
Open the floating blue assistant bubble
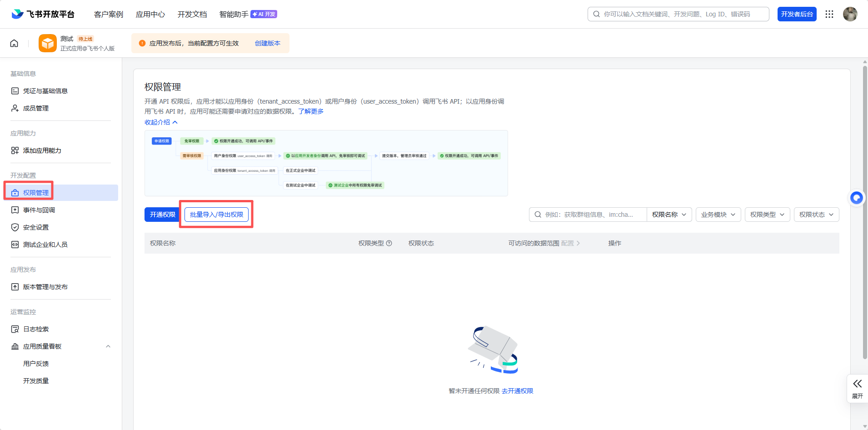point(857,198)
